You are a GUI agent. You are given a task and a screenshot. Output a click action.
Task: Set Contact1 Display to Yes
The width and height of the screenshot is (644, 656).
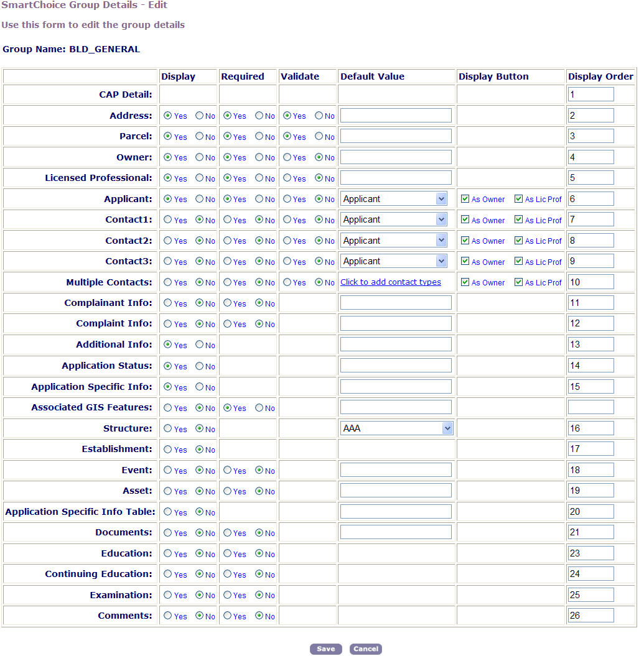(x=168, y=219)
